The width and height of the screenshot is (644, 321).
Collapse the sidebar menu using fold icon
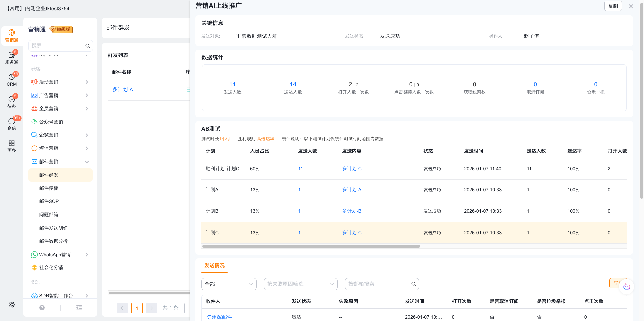pyautogui.click(x=79, y=308)
